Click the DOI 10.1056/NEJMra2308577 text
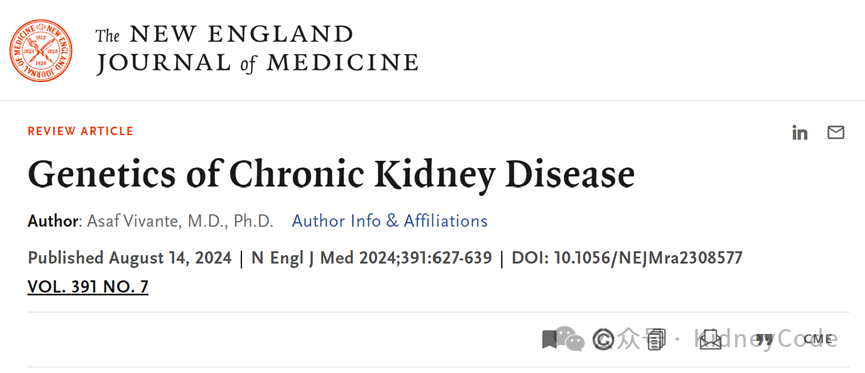The width and height of the screenshot is (865, 373). (627, 258)
